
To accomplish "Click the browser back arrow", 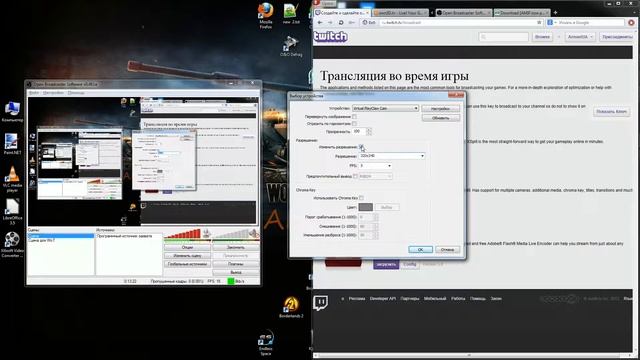I will (320, 23).
